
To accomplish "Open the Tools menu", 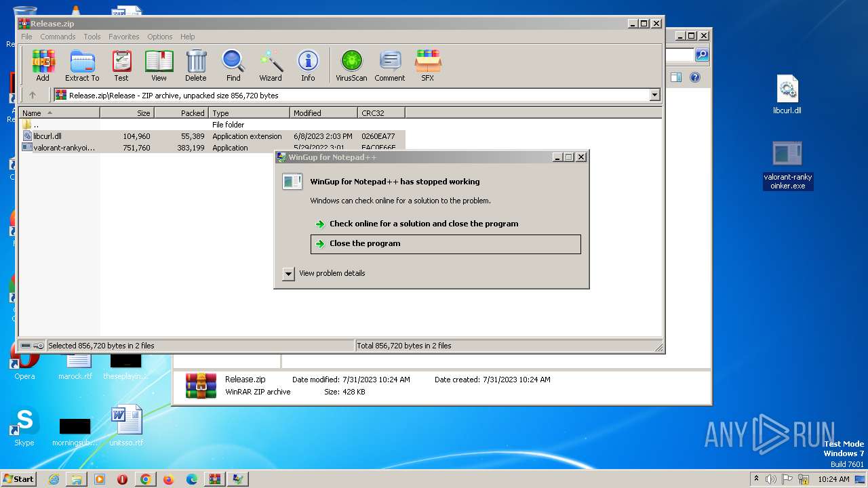I will pyautogui.click(x=92, y=37).
